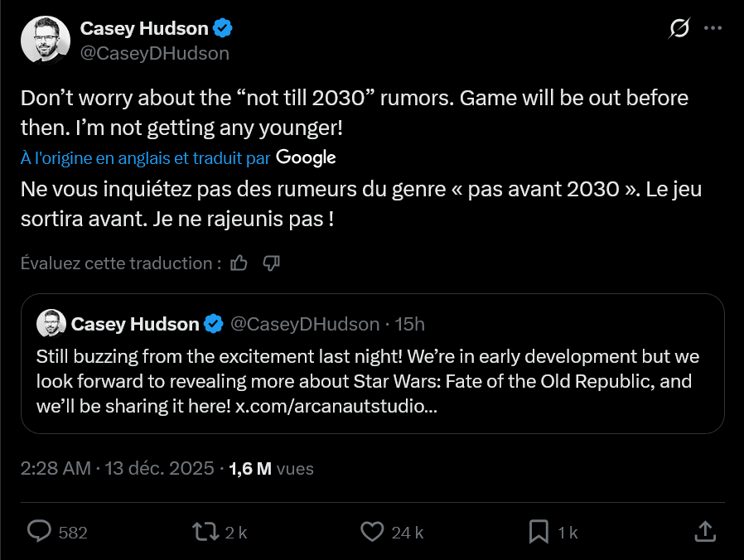This screenshot has height=560, width=744.
Task: Click the verified badge in the quoted tweet
Action: tap(213, 324)
